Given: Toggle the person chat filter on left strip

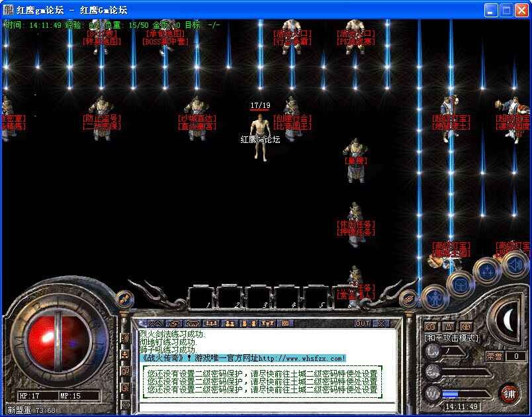Looking at the screenshot, I should 125,355.
